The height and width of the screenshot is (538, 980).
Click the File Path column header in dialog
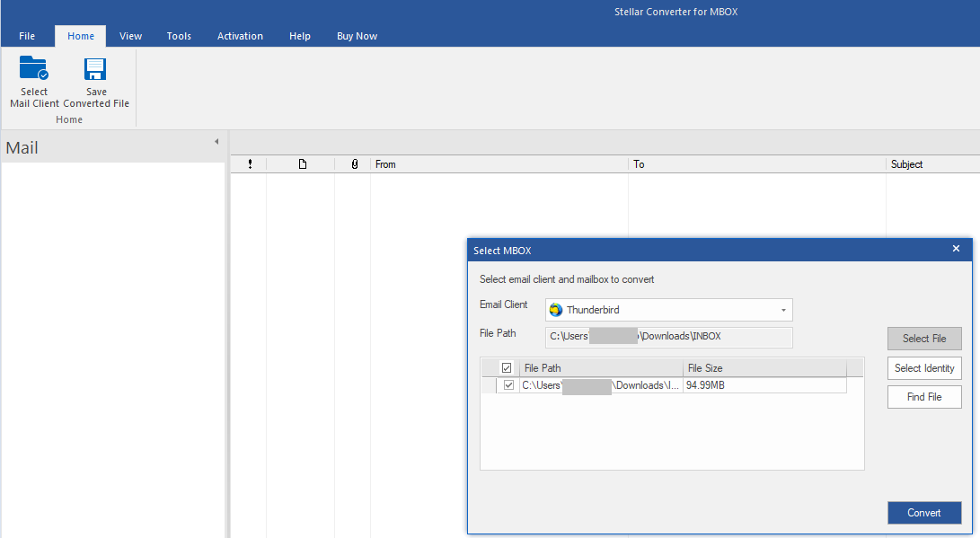click(x=601, y=368)
